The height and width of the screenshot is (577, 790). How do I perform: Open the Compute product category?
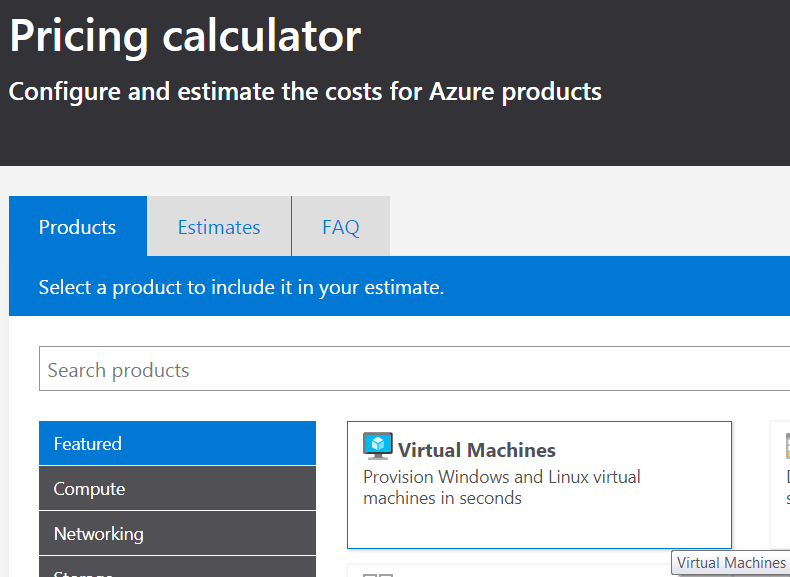[x=177, y=488]
